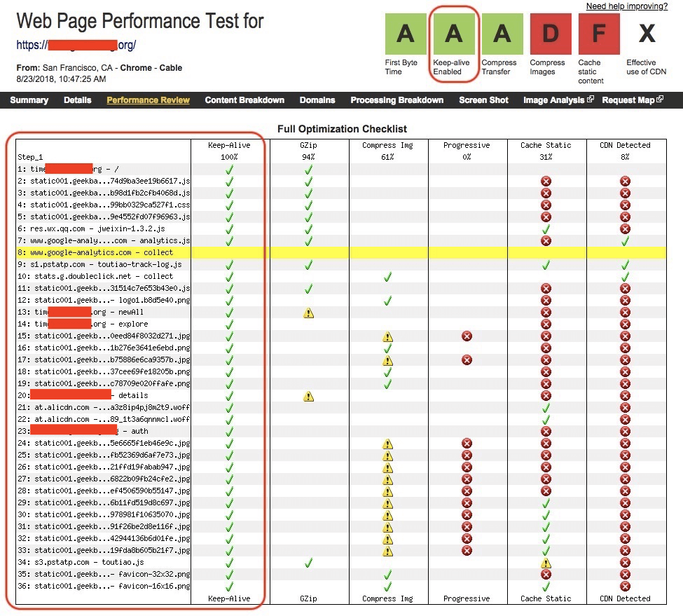Click the tested site URL link
Viewport: 683px width, 616px height.
click(x=76, y=46)
